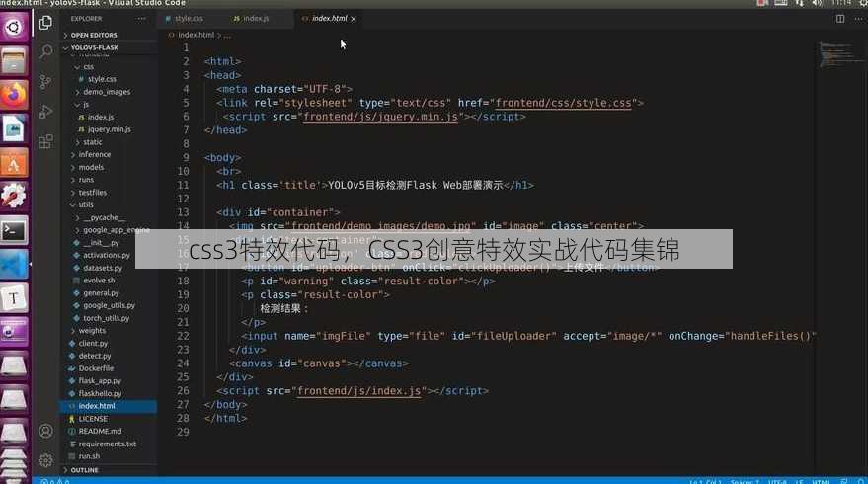The width and height of the screenshot is (868, 484).
Task: Launch Firefox from the Ubuntu dock
Action: tap(13, 95)
